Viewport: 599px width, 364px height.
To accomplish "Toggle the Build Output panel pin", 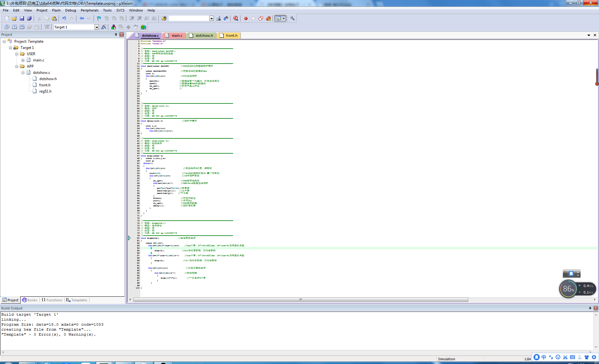I will [590, 308].
